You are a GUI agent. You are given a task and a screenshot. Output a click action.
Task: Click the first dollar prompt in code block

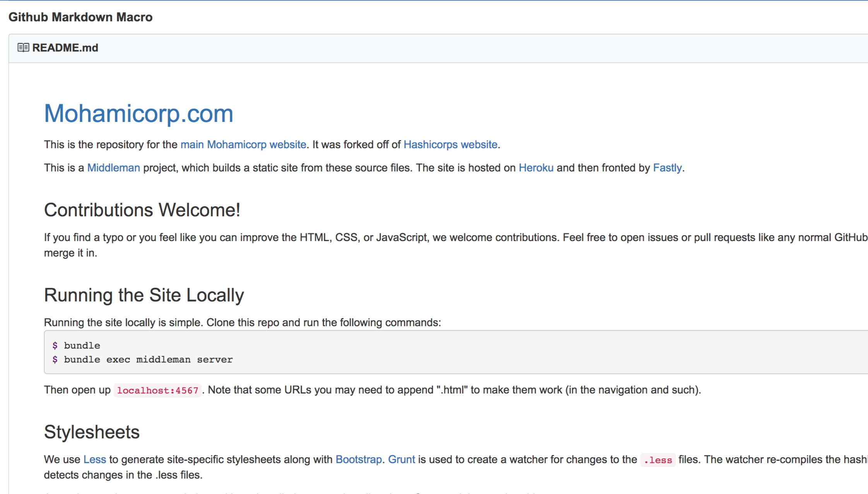pos(55,345)
